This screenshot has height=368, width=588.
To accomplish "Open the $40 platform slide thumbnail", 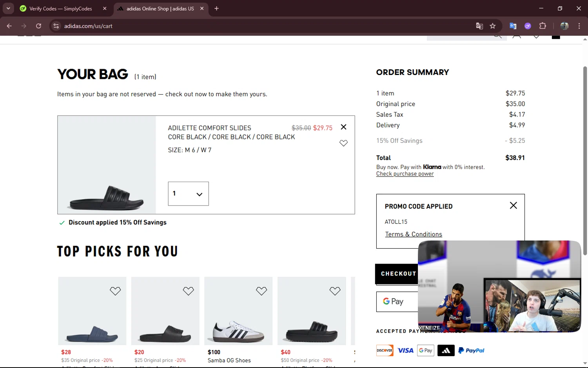I will 312,311.
